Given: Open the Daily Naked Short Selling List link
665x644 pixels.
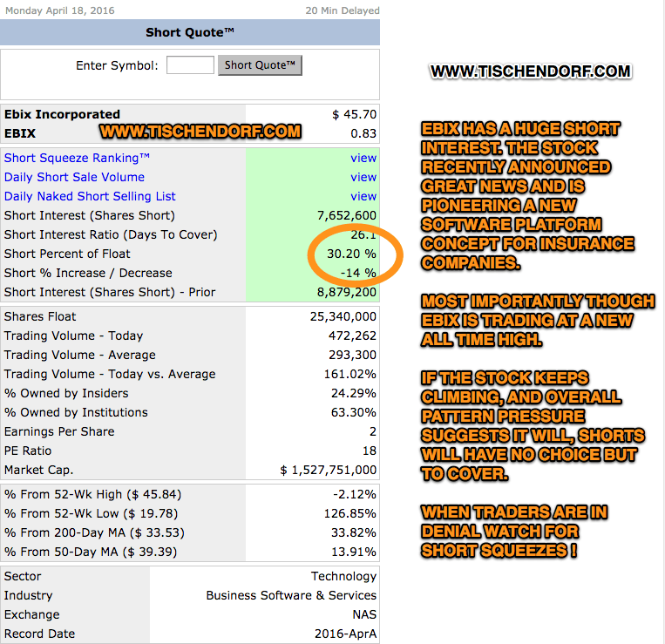Looking at the screenshot, I should tap(90, 196).
